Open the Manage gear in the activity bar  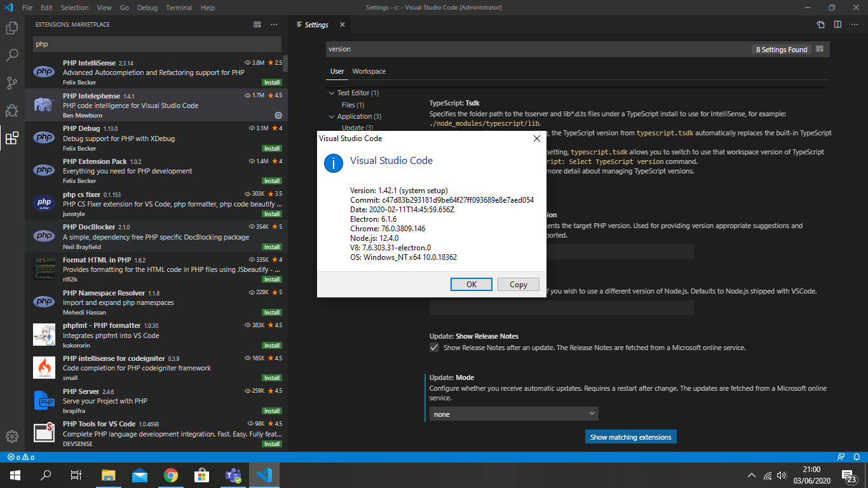[11, 437]
